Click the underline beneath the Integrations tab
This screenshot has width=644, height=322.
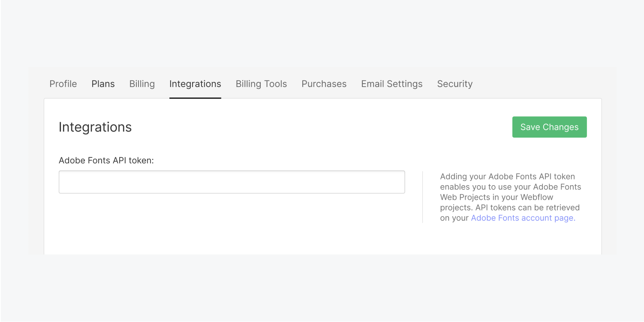[x=195, y=98]
